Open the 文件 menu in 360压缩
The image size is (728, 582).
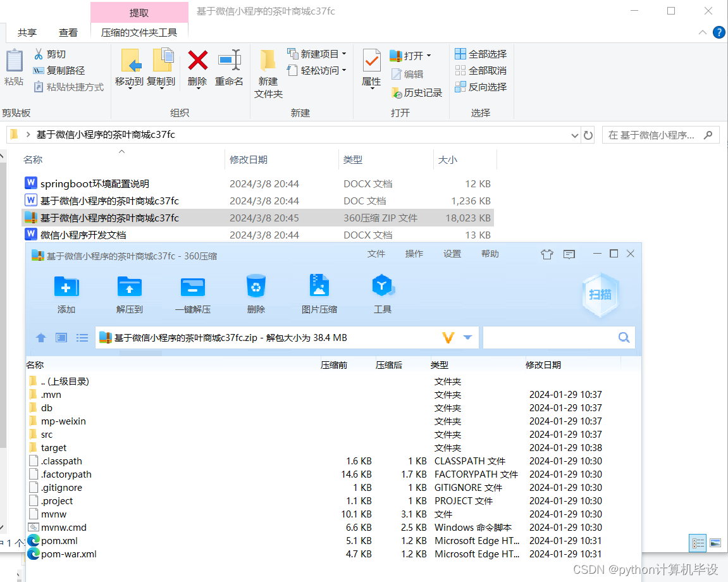(376, 254)
